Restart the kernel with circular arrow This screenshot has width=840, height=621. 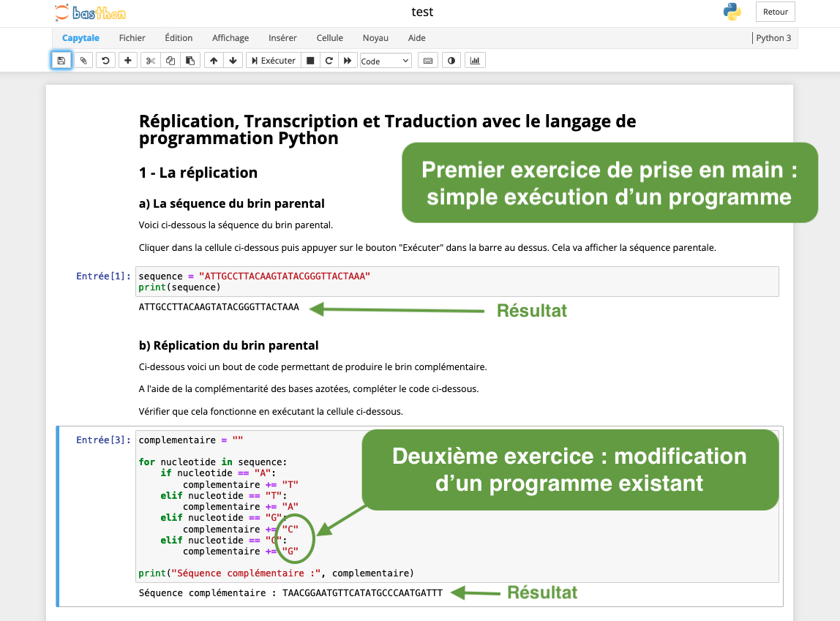329,61
